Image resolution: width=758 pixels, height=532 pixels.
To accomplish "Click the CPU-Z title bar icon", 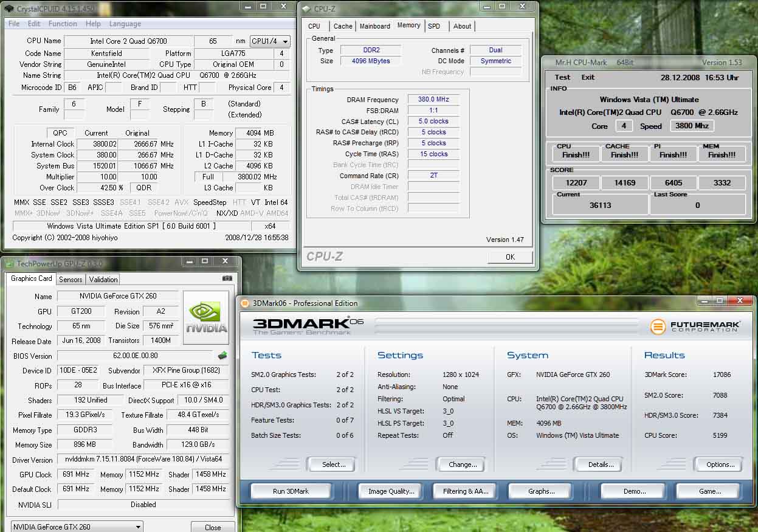I will point(306,9).
